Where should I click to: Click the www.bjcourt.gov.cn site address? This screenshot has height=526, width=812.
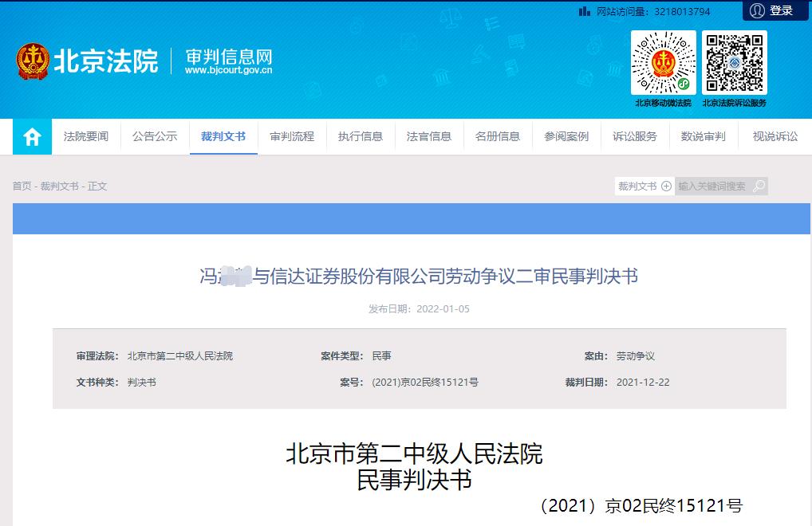(x=228, y=70)
